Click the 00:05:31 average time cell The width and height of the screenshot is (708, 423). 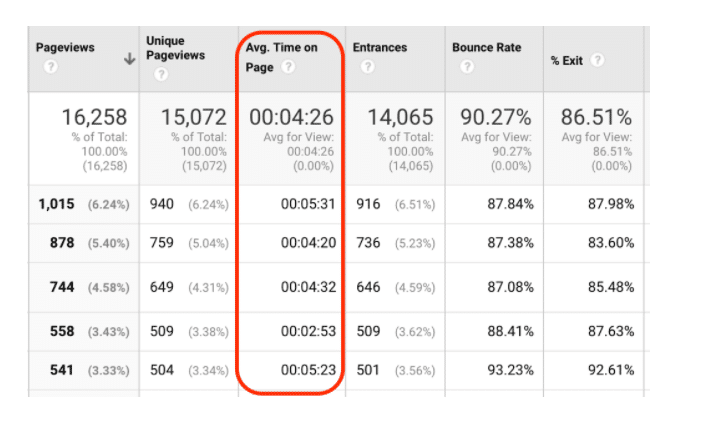[307, 204]
